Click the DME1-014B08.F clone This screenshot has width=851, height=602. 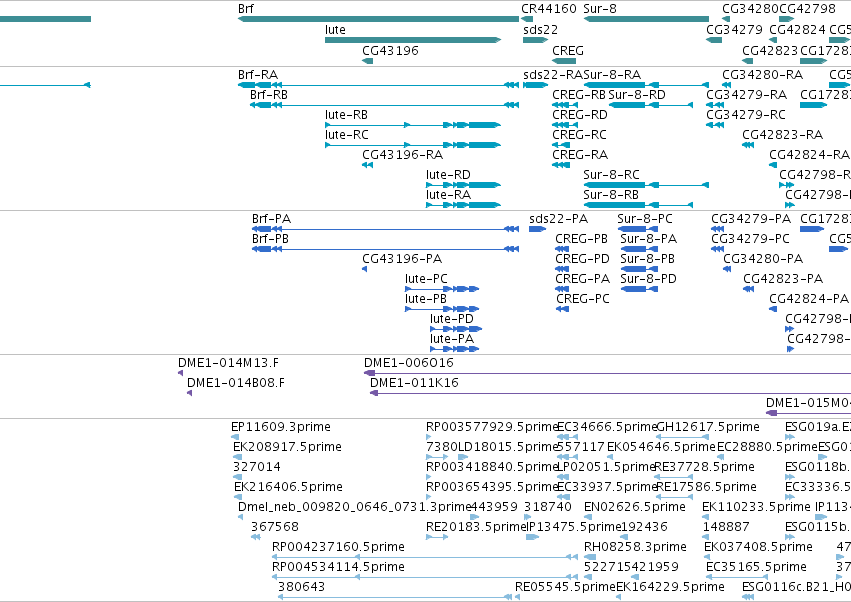coord(189,393)
